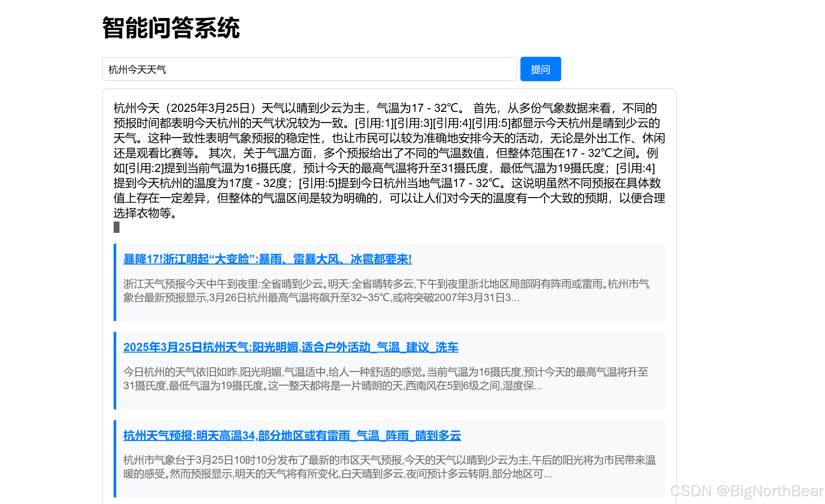Click snippet starting 今日杭州的天气依旧如昨

click(385, 379)
